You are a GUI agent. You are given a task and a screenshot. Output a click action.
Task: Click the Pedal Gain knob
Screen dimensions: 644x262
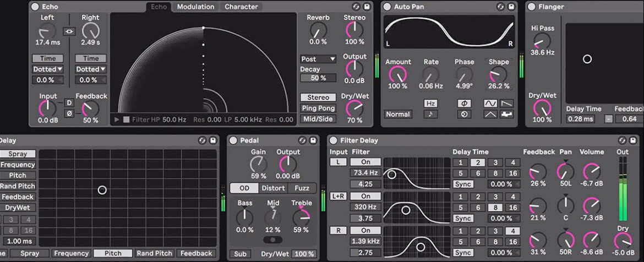click(258, 164)
